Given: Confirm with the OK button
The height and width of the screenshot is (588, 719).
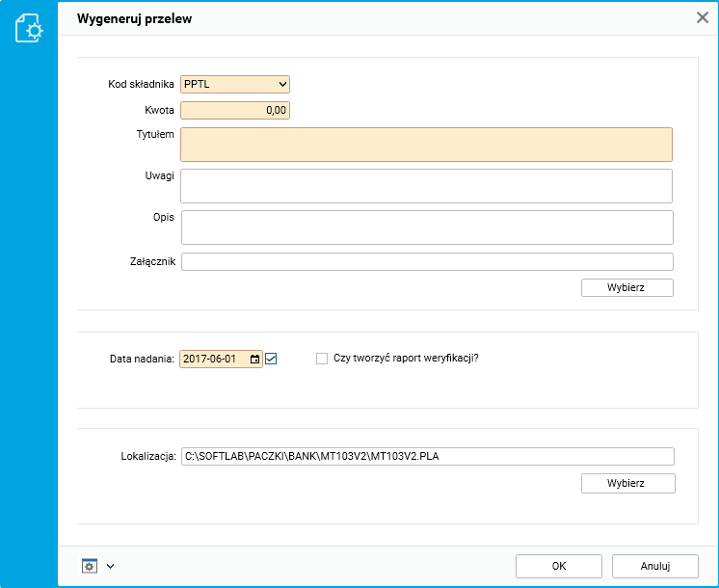Looking at the screenshot, I should tap(559, 566).
